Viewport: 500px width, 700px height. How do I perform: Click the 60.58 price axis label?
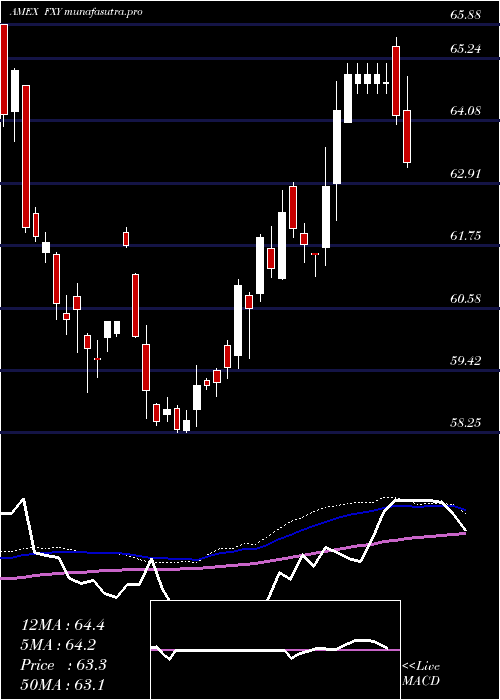click(x=465, y=298)
